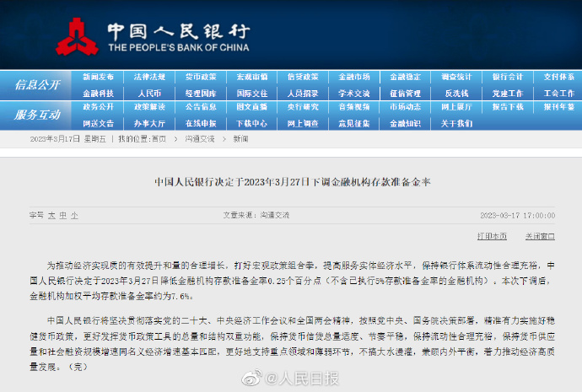Click the 信息公开 section header
The width and height of the screenshot is (582, 392).
[x=37, y=85]
